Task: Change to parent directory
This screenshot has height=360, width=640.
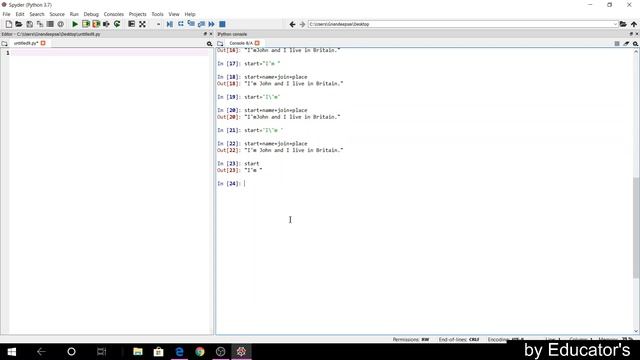Action: click(633, 24)
